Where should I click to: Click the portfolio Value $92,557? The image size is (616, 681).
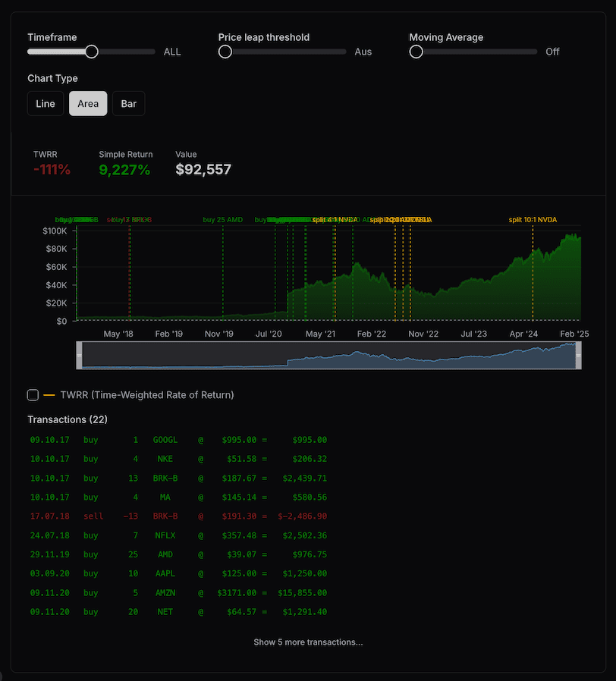[203, 170]
